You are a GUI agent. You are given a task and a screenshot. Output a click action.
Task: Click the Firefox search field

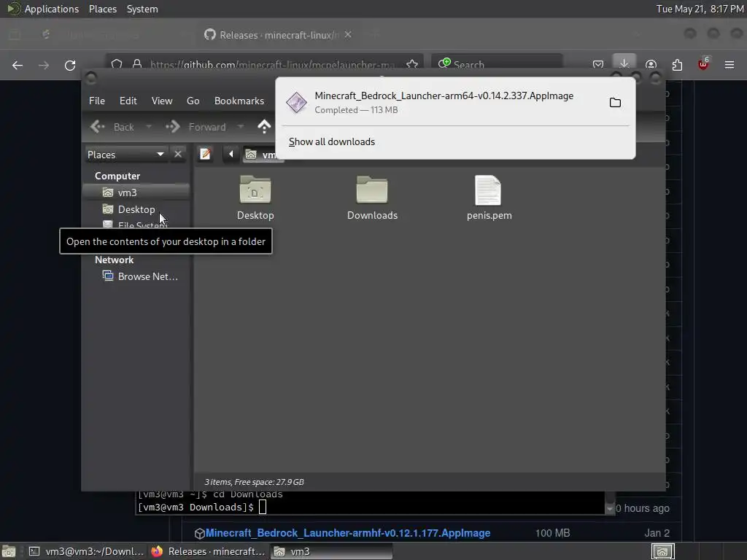coord(497,64)
